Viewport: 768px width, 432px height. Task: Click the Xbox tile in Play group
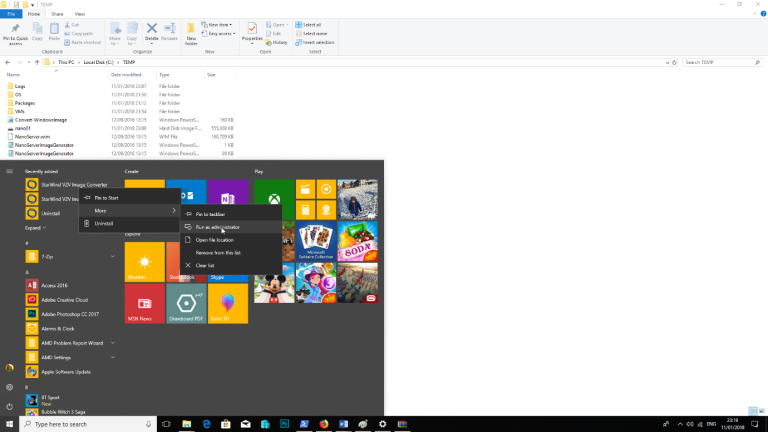tap(273, 199)
